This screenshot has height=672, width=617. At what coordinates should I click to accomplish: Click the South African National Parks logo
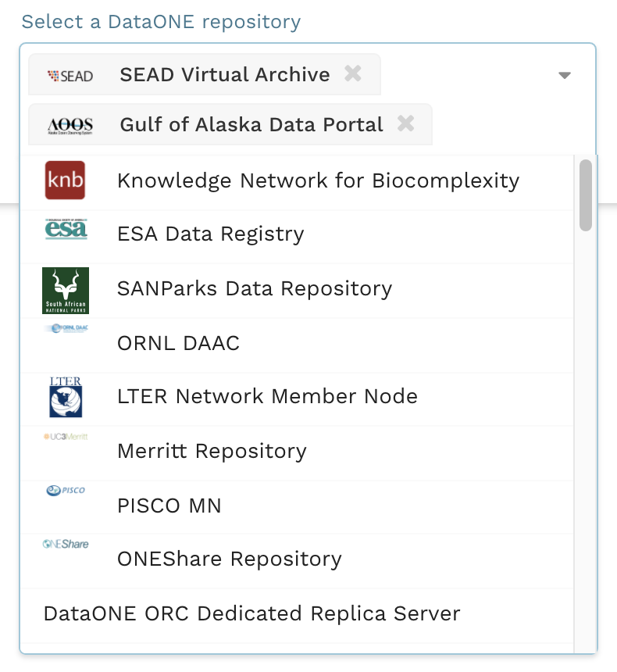click(66, 290)
